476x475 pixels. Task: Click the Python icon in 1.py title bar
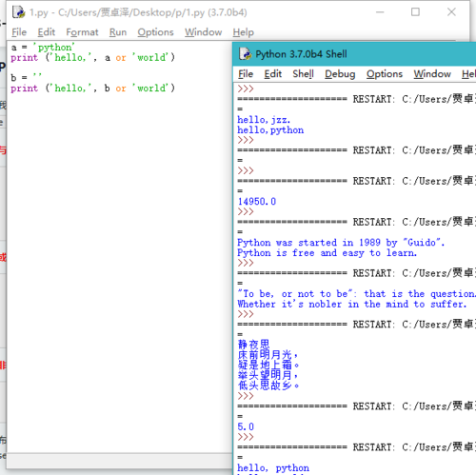(x=18, y=12)
